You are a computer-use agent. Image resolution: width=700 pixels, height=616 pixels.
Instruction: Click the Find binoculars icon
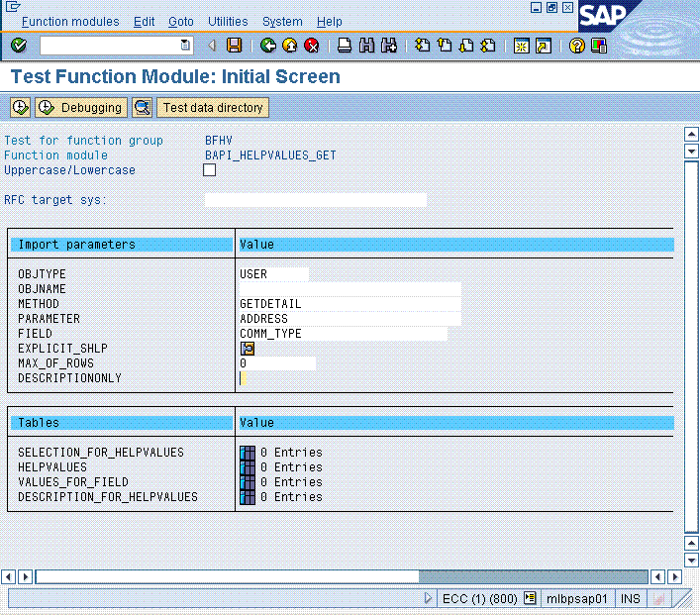coord(366,46)
